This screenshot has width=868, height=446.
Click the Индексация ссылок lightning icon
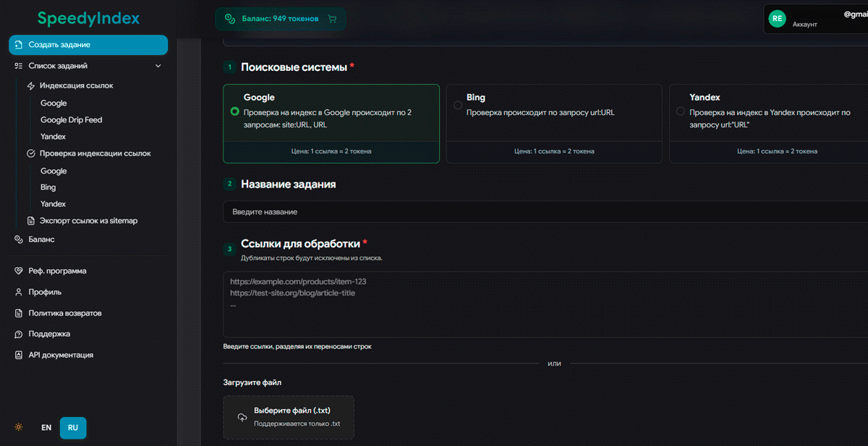[x=31, y=85]
